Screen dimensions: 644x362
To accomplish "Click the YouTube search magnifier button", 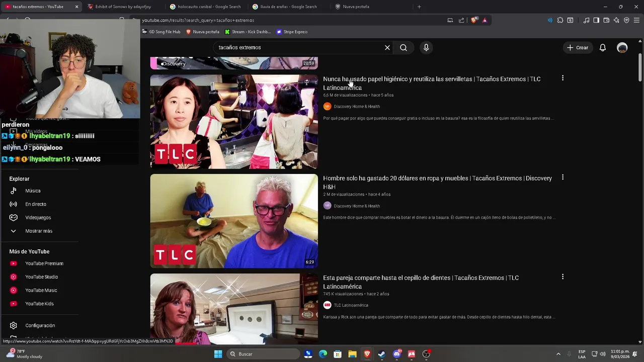I will pos(404,47).
